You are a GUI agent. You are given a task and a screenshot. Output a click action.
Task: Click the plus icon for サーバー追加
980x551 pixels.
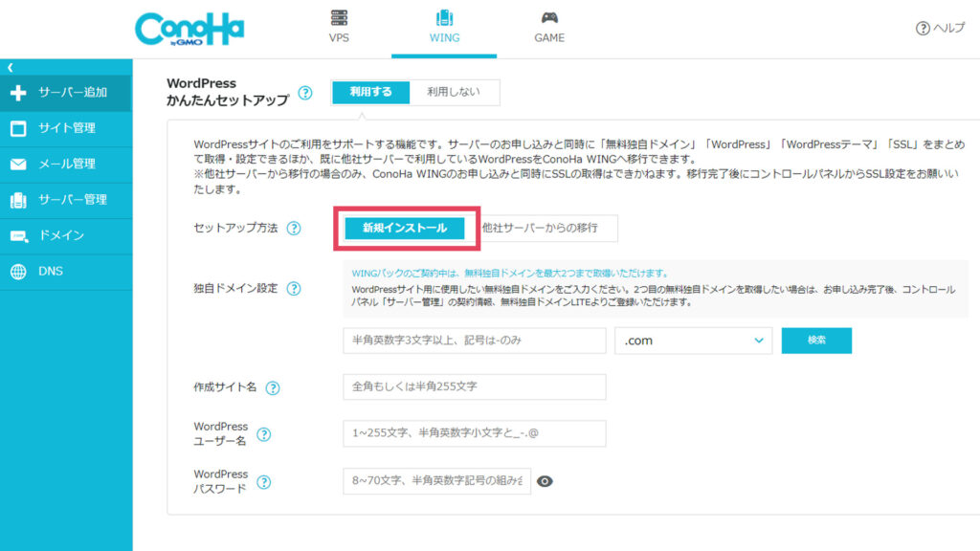point(18,93)
